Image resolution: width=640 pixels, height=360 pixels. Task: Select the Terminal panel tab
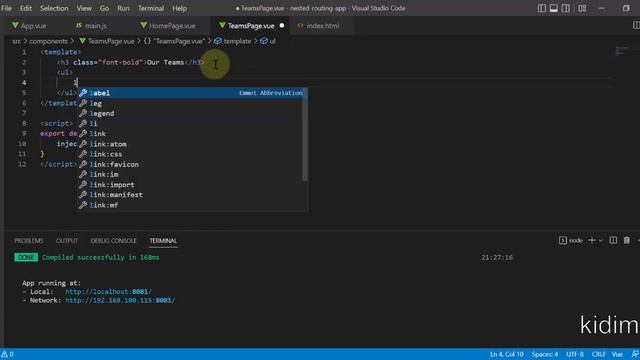[x=163, y=241]
